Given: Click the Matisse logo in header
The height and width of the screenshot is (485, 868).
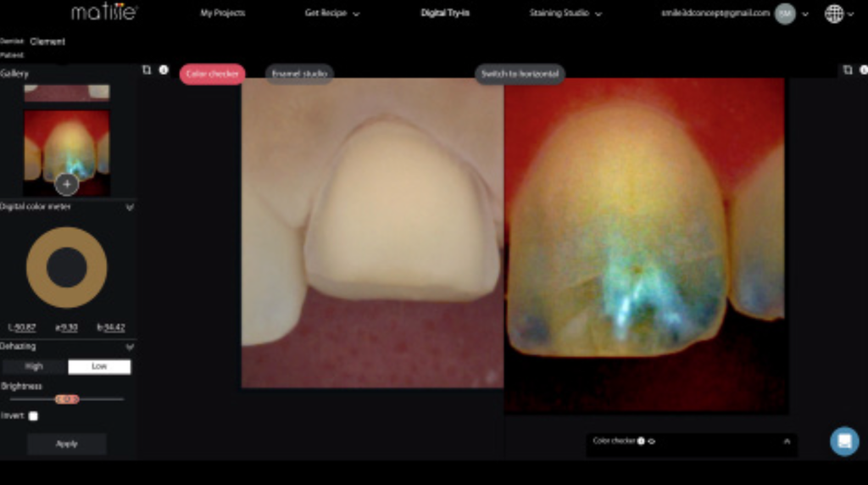Looking at the screenshot, I should 104,13.
